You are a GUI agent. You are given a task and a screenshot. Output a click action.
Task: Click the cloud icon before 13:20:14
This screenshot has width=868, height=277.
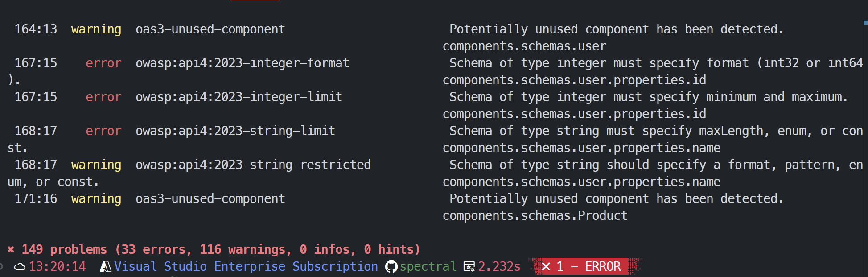(20, 267)
